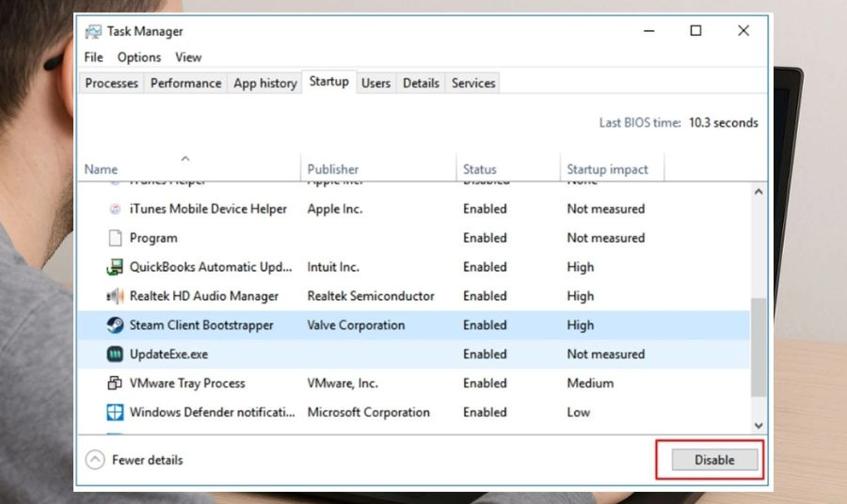Click the 10.3 seconds BIOS time value
The image size is (847, 504).
click(x=724, y=123)
